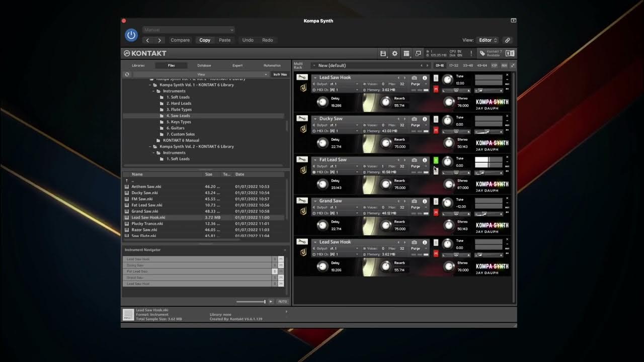Viewport: 644px width, 362px height.
Task: Load next instrument in Grand Saw header
Action: [405, 201]
